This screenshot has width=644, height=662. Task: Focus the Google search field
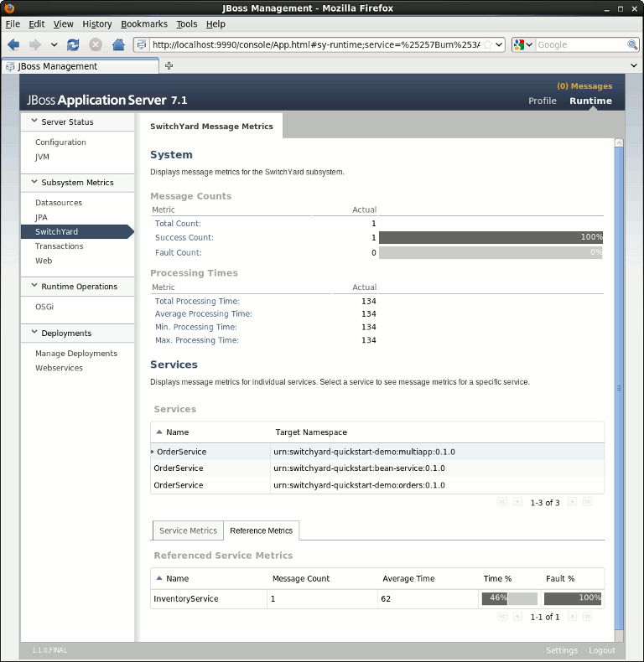(581, 44)
